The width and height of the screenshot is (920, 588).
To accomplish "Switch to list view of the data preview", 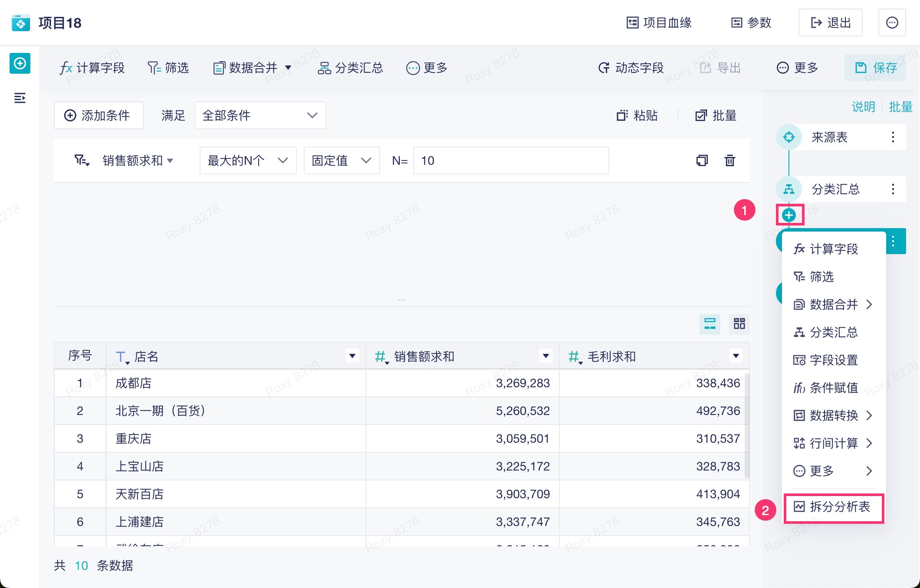I will [x=710, y=323].
